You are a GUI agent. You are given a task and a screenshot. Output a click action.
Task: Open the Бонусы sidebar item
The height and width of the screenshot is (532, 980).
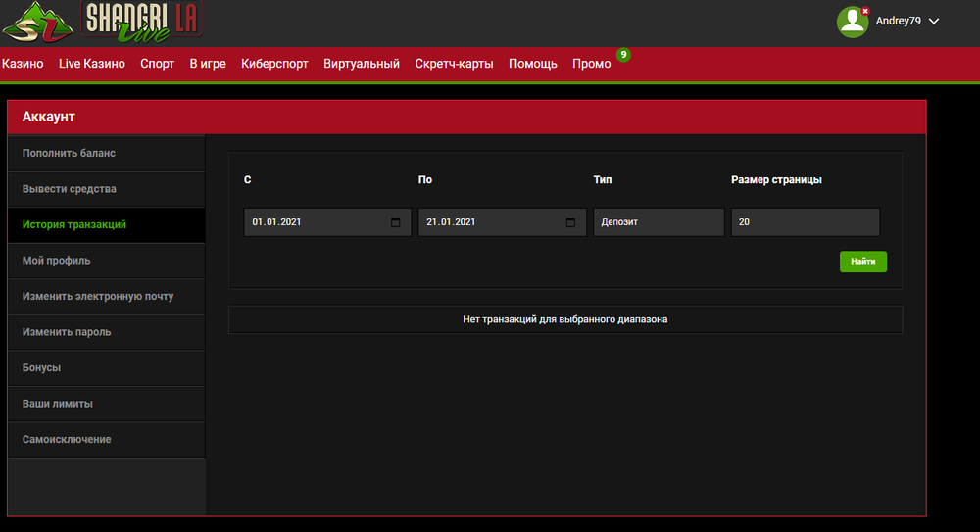coord(42,367)
